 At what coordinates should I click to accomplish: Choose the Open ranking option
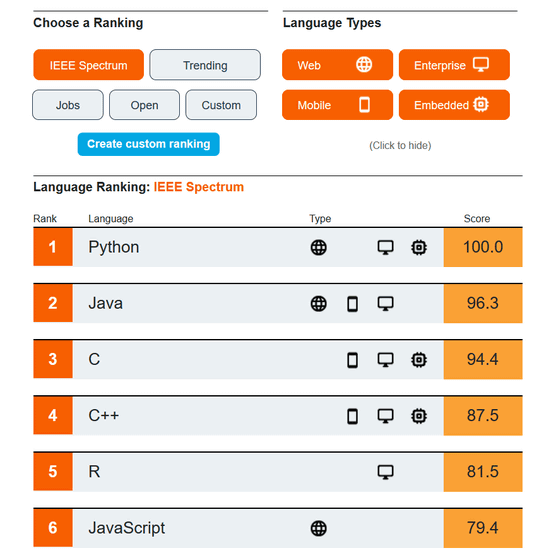[144, 105]
